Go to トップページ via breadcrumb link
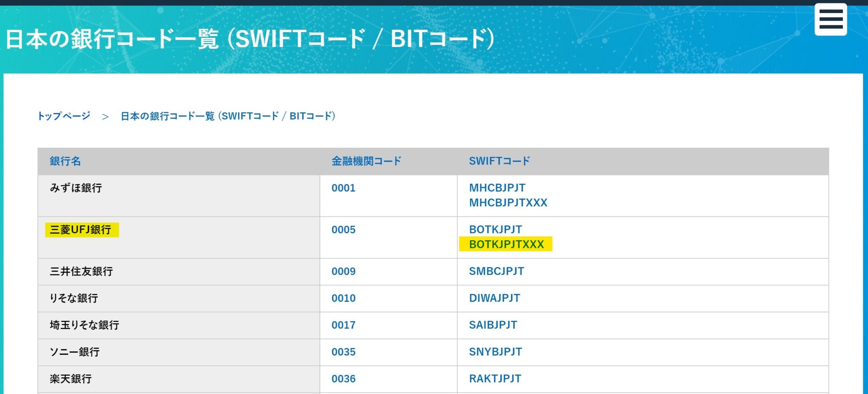The image size is (868, 394). [x=64, y=115]
